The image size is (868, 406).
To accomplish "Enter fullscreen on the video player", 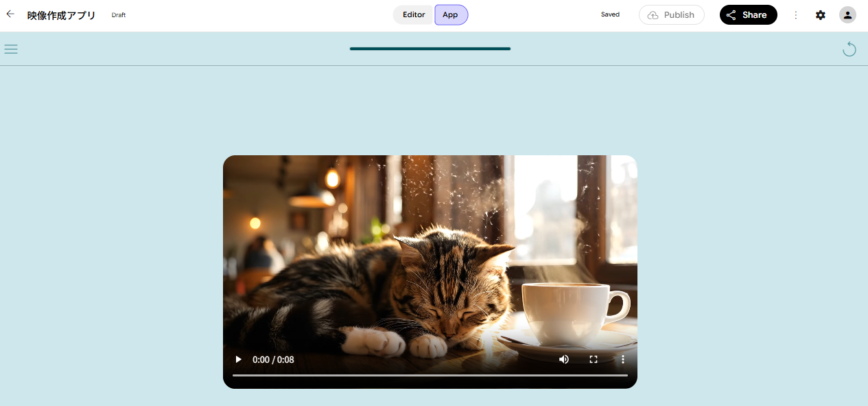I will tap(594, 359).
